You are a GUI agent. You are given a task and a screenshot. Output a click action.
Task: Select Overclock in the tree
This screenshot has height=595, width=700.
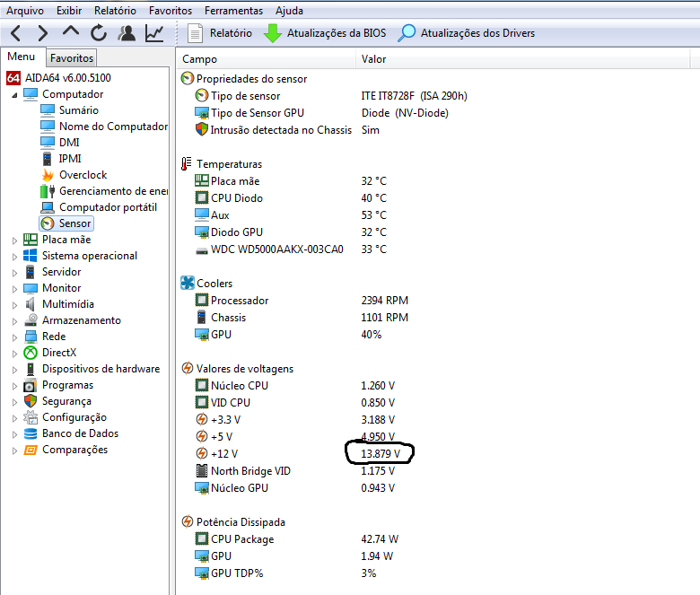(x=83, y=175)
